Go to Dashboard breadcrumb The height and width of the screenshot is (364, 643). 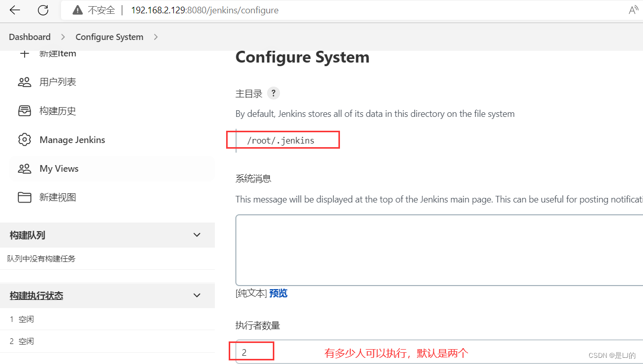tap(30, 37)
